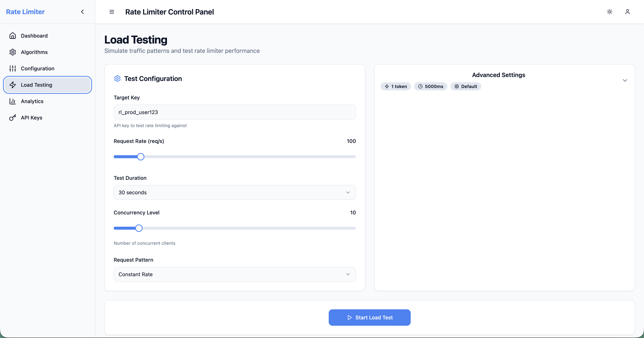The width and height of the screenshot is (644, 338).
Task: Collapse sidebar with the left chevron
Action: [x=83, y=12]
